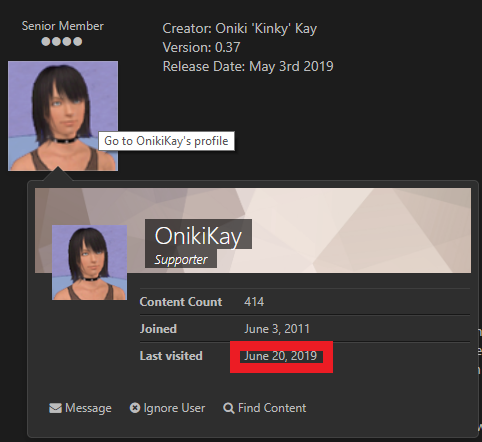Click the small avatar in hover card
Image resolution: width=482 pixels, height=442 pixels.
point(89,262)
